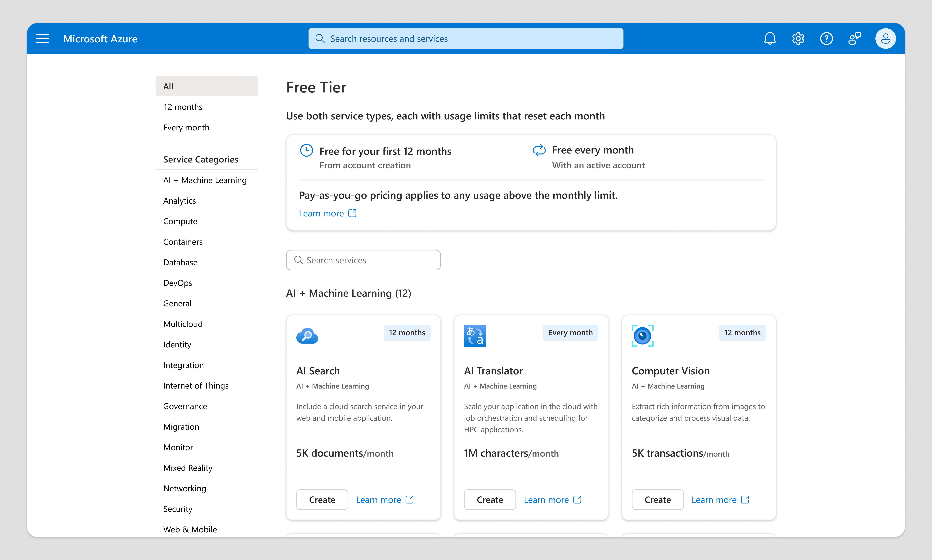Viewport: 932px width, 560px height.
Task: Click the '5K transactions/month' limit text
Action: 681,453
